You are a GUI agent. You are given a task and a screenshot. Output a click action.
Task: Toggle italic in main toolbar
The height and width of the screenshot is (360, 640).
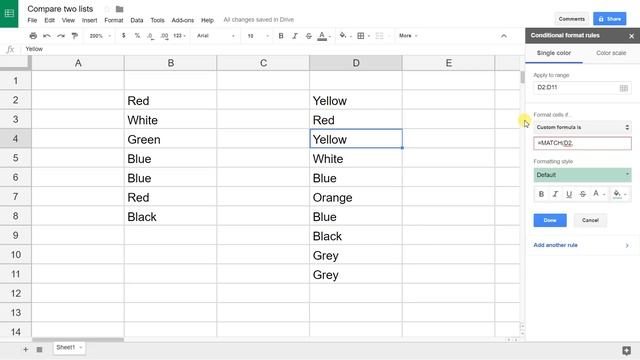tap(295, 36)
